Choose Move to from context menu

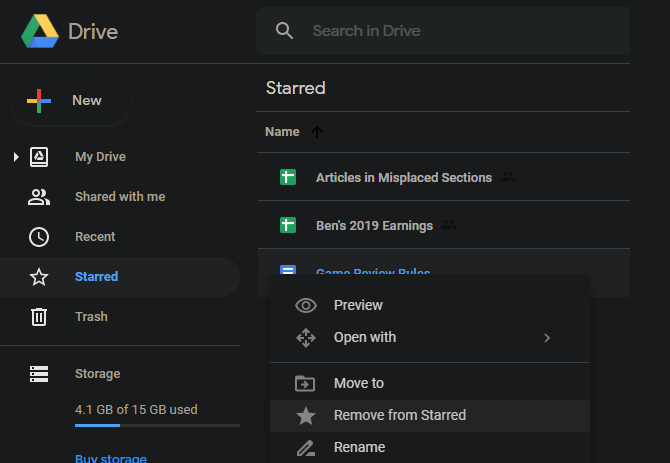tap(358, 383)
